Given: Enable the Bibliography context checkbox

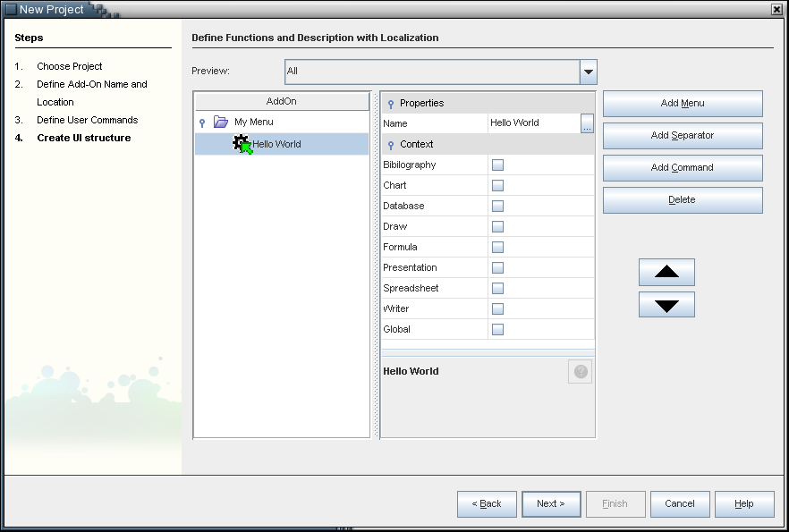Looking at the screenshot, I should pyautogui.click(x=497, y=165).
